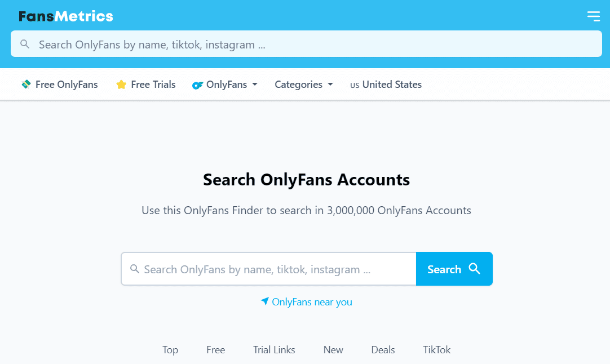
Task: Open the United States country selector
Action: click(386, 85)
